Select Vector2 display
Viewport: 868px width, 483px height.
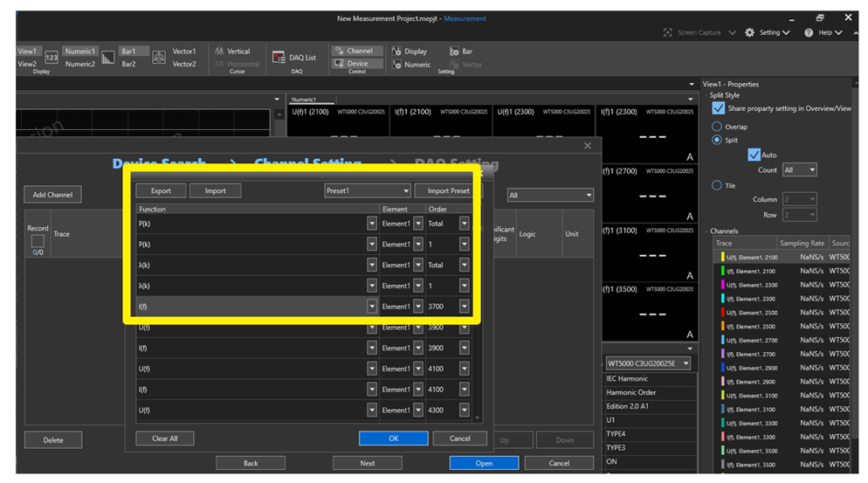[x=183, y=64]
